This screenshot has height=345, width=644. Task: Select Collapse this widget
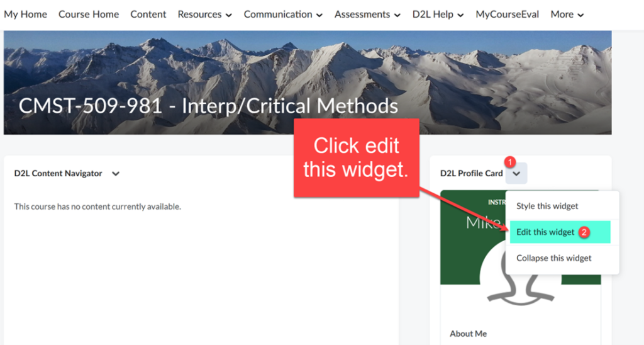[x=553, y=258]
